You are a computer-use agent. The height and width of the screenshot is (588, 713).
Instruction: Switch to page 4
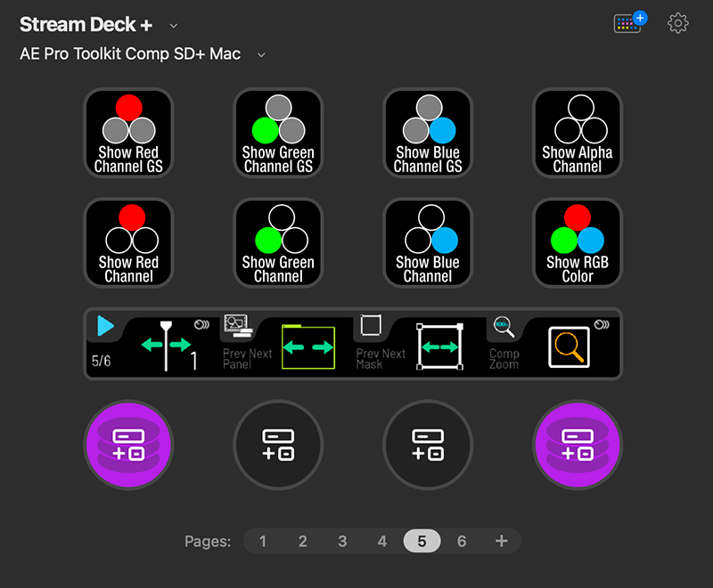(382, 541)
